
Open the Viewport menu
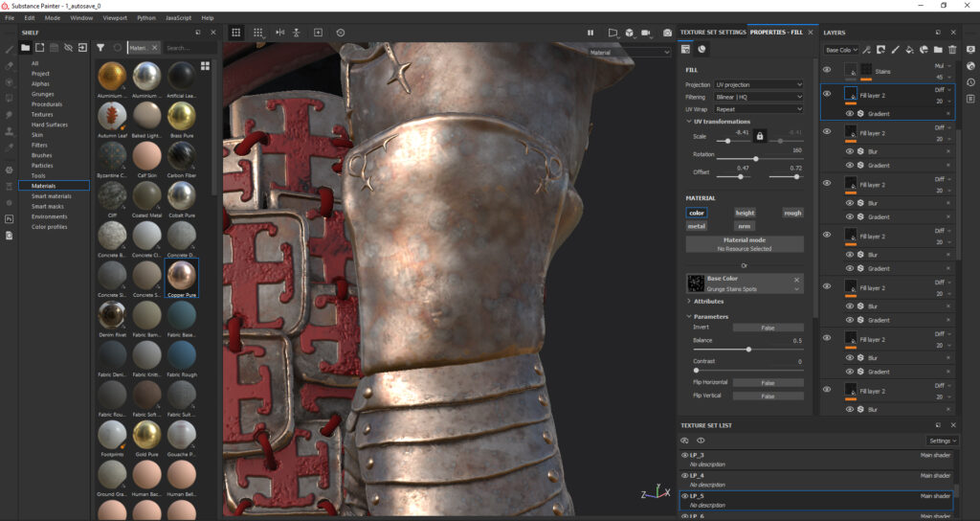pos(114,17)
